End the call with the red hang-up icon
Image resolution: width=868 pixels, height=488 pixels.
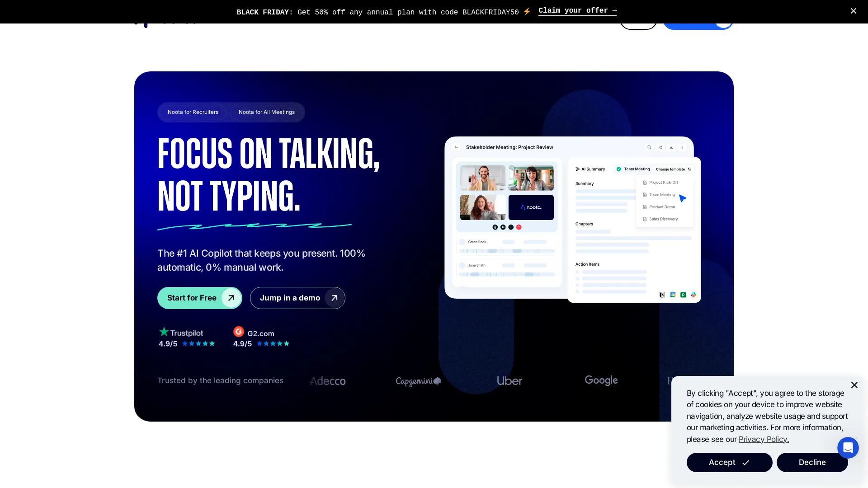pyautogui.click(x=519, y=227)
